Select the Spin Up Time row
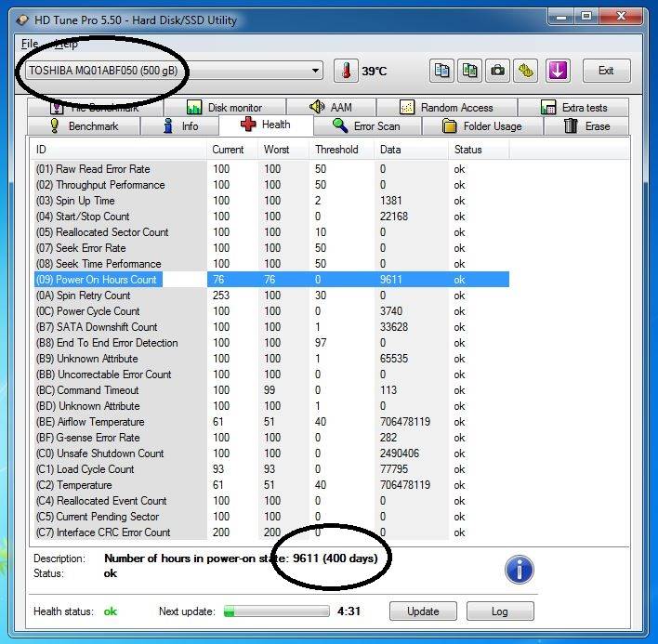Viewport: 658px width, 644px height. 271,201
